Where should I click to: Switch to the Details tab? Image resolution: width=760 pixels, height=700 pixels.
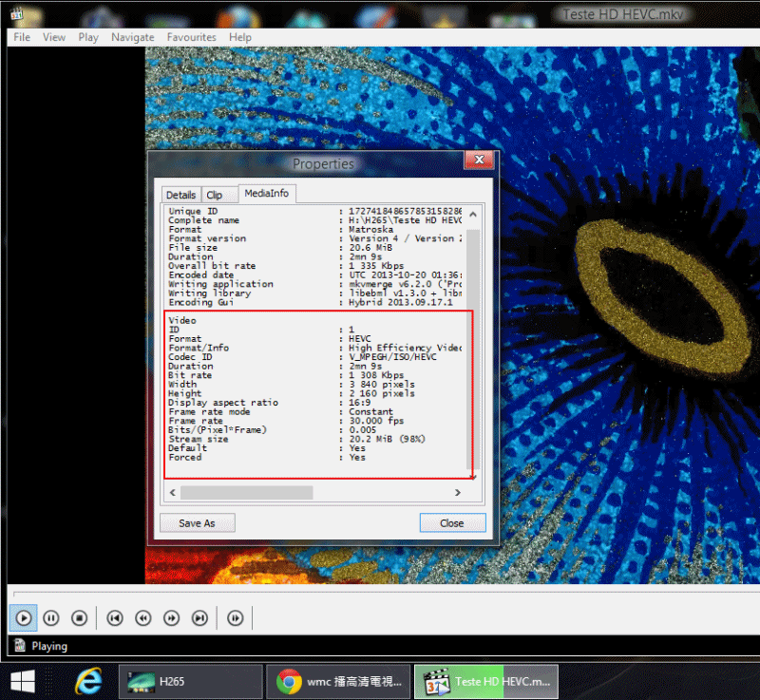180,195
